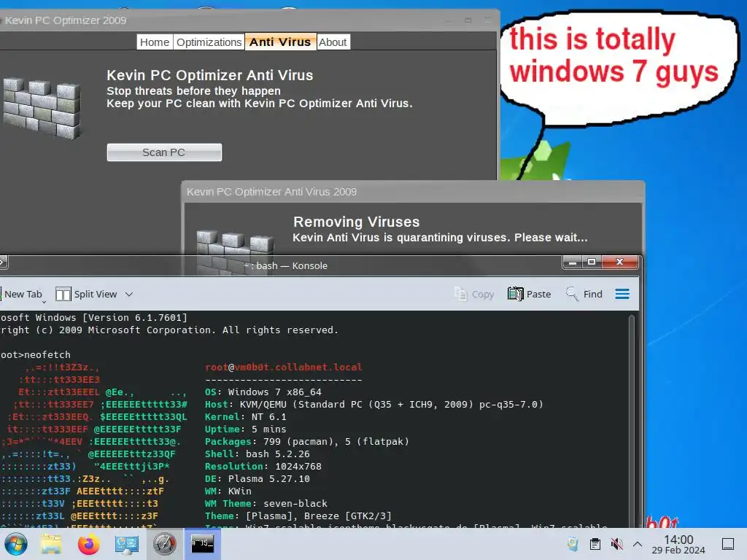The image size is (747, 560).
Task: Switch to the Kevin PC Optimizer gauge taskbar icon
Action: pos(164,544)
